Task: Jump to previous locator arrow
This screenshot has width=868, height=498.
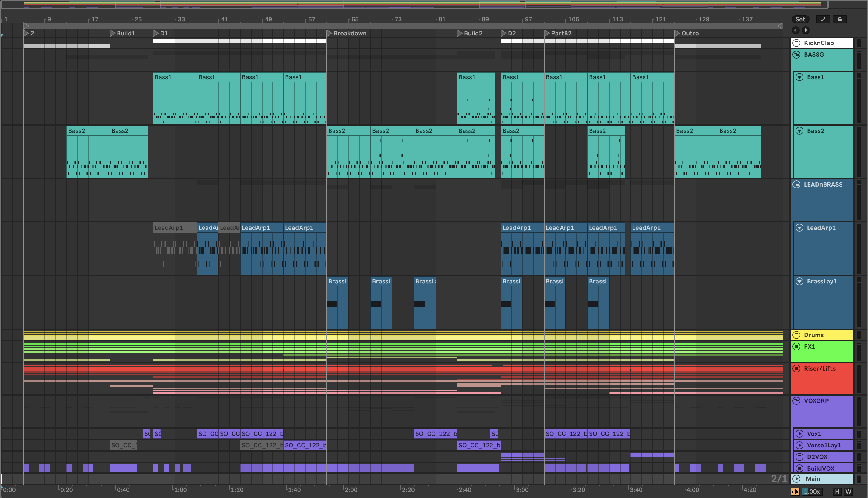Action: pos(796,30)
